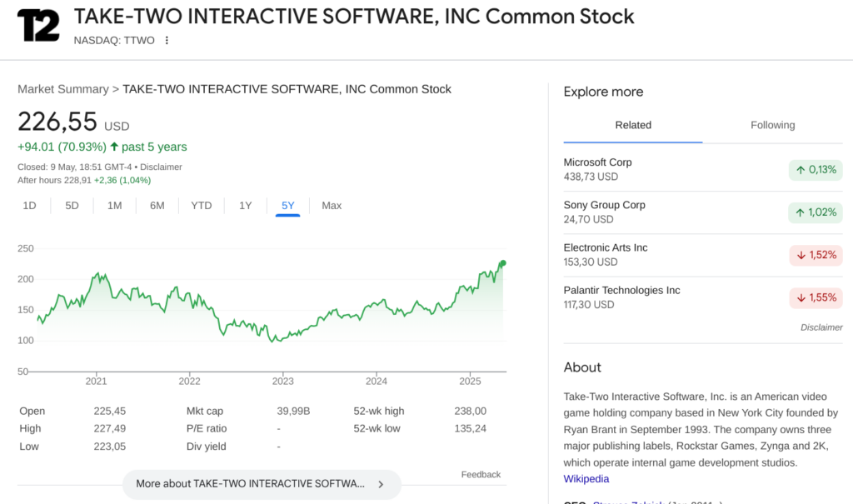Open the Disclaimer link under related stocks

pos(821,327)
